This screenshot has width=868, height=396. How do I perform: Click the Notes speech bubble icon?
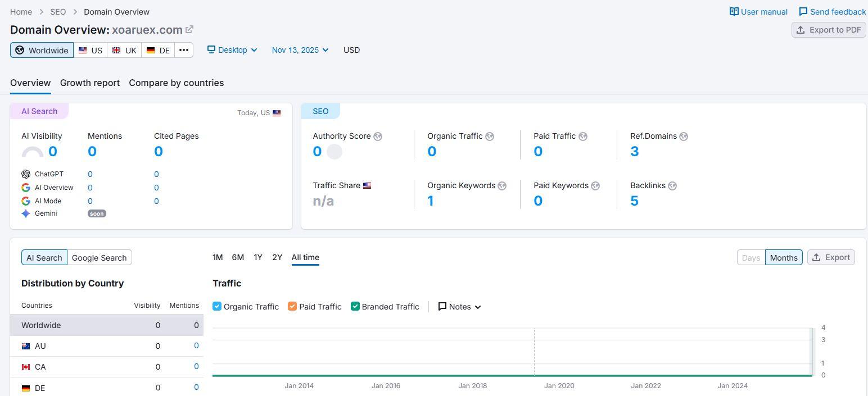tap(442, 307)
